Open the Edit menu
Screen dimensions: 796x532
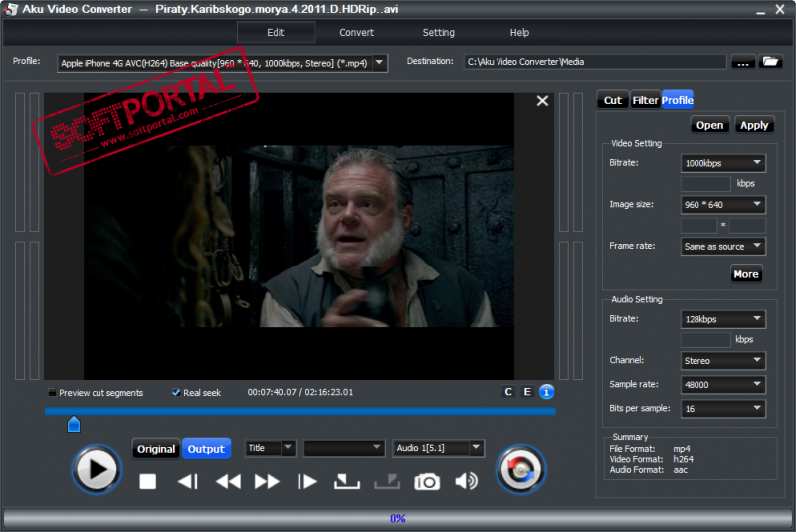[276, 33]
